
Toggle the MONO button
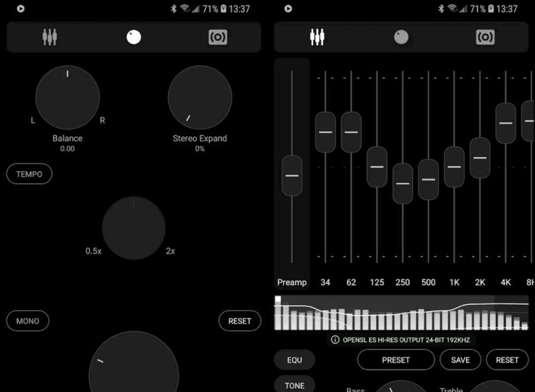(28, 321)
